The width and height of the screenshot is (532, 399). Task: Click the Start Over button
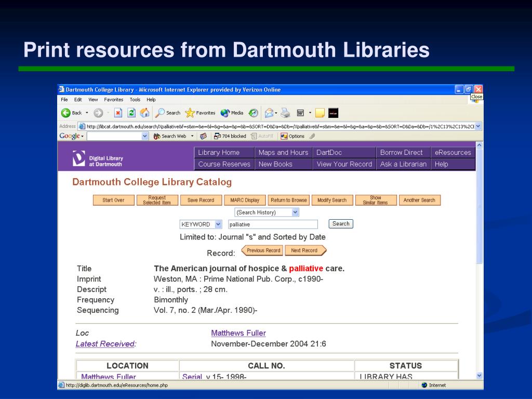[x=114, y=200]
